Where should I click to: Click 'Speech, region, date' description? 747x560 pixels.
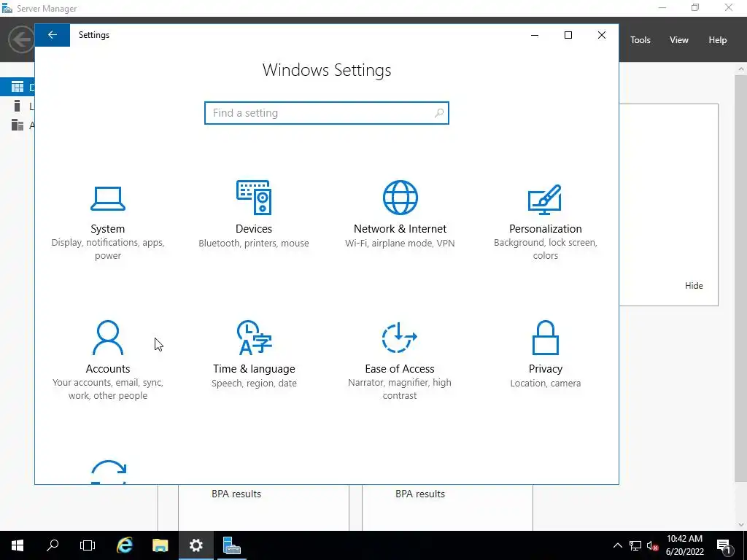click(x=254, y=383)
